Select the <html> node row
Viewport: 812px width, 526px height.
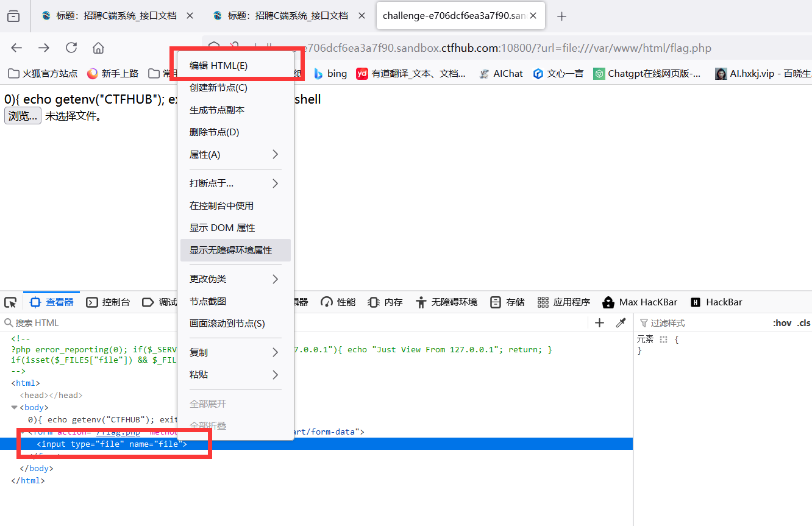click(316, 383)
